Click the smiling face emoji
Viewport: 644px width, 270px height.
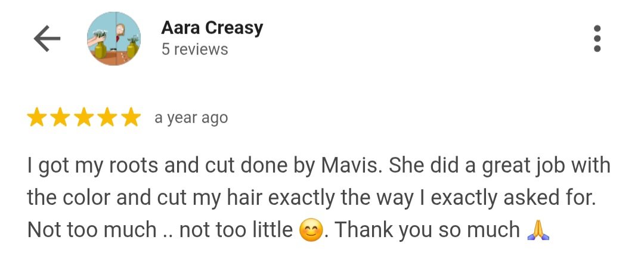pos(311,230)
